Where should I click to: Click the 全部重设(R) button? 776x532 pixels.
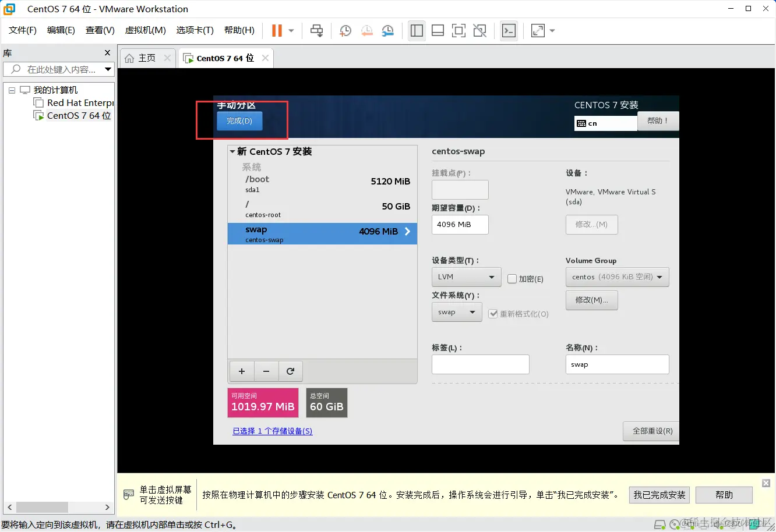click(x=652, y=431)
